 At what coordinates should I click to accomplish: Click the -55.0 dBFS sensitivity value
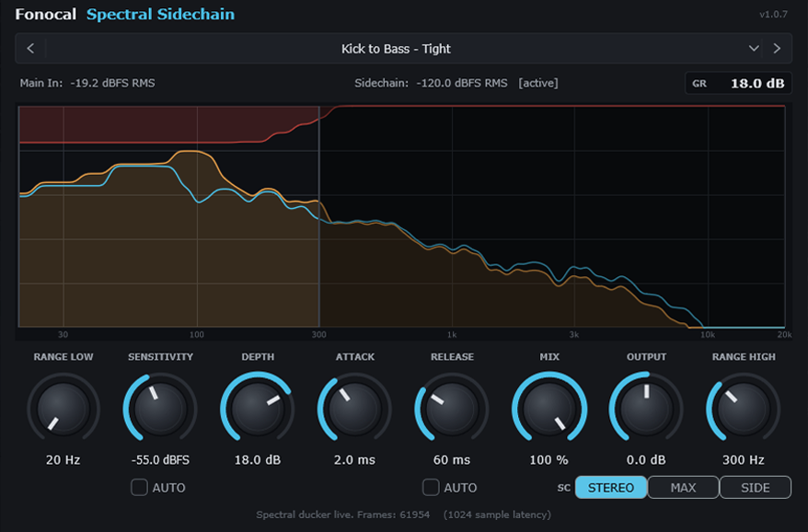pos(160,460)
